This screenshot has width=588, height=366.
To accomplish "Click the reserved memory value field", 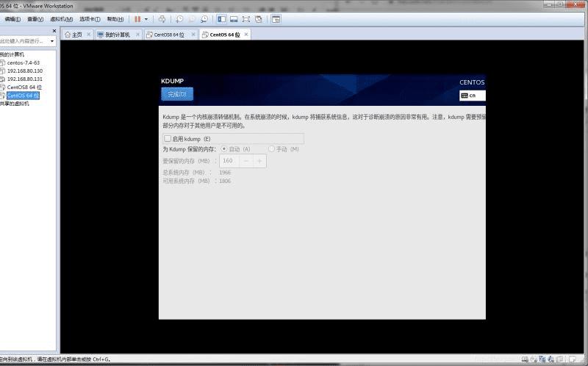I will 229,161.
